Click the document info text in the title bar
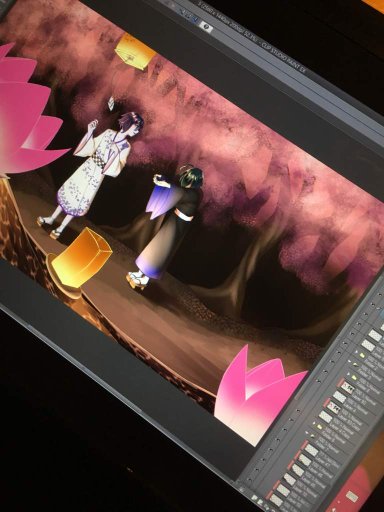This screenshot has width=384, height=512. click(228, 22)
